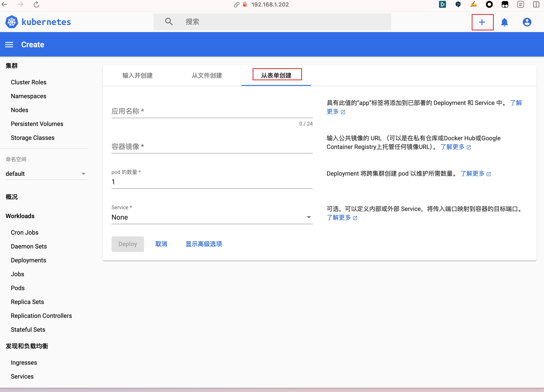Open 了解更多 link for container image
This screenshot has width=544, height=392.
453,147
